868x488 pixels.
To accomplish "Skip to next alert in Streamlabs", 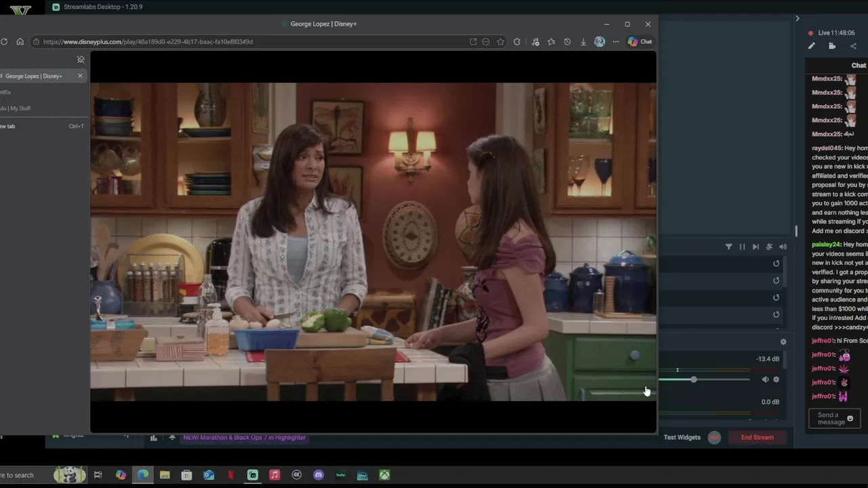I will [755, 247].
